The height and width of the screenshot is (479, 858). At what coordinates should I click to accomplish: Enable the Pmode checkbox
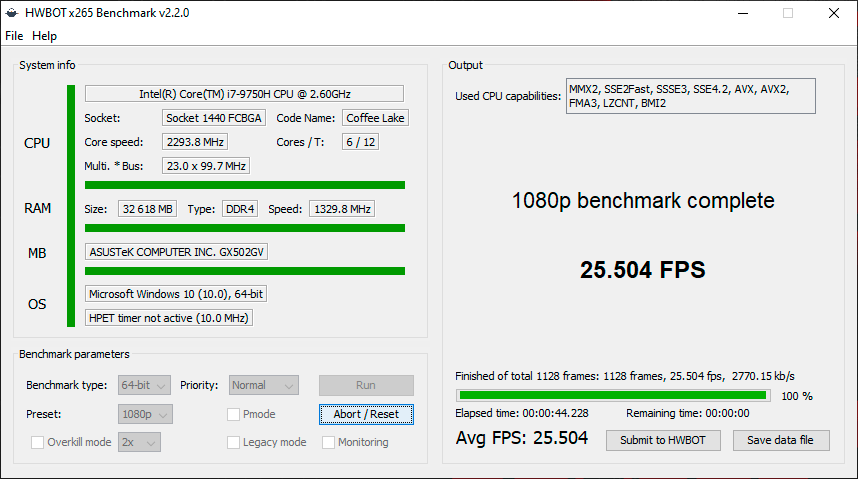click(233, 414)
